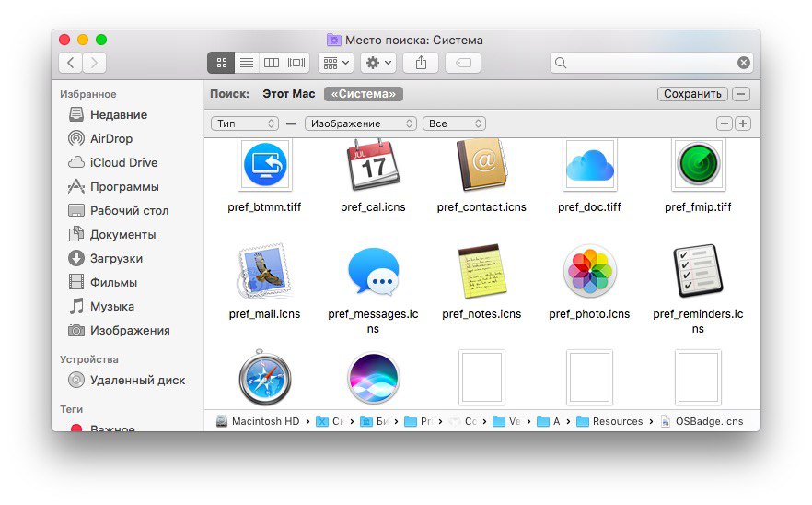Click the pref_mail.icns file name
Image resolution: width=812 pixels, height=505 pixels.
tap(264, 313)
